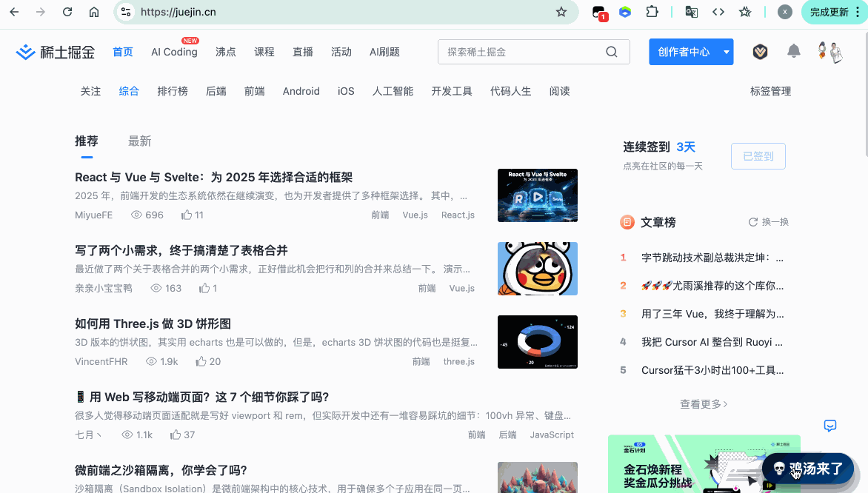Open AI刷题 in top navigation
The height and width of the screenshot is (493, 868).
pos(384,52)
